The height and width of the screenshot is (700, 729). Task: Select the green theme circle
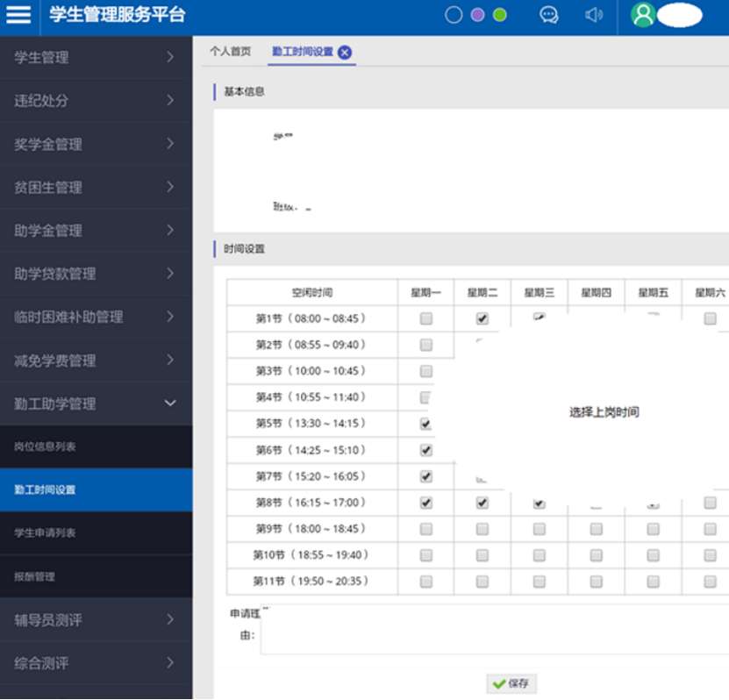(500, 15)
